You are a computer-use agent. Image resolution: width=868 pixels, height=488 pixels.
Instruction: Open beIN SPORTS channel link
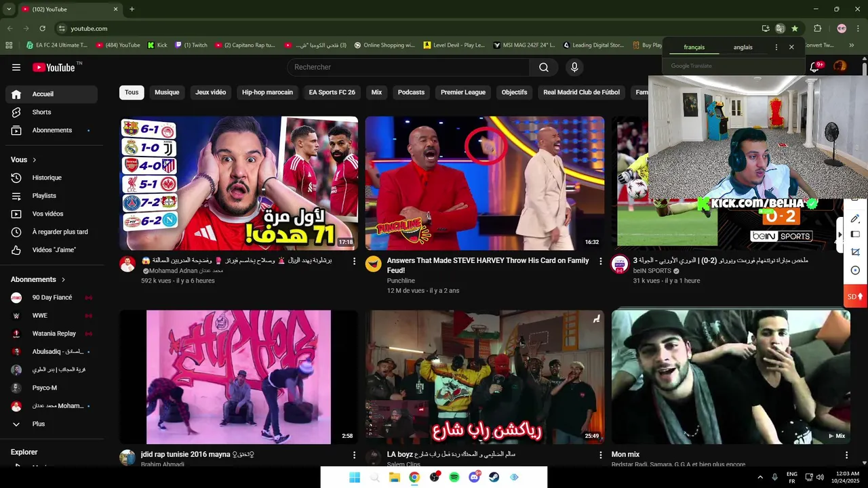pyautogui.click(x=652, y=270)
